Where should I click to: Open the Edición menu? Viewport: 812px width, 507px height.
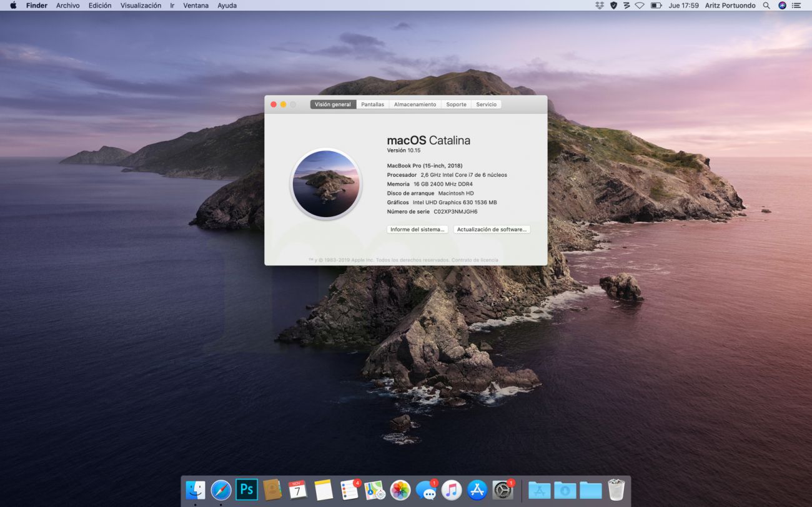tap(100, 6)
